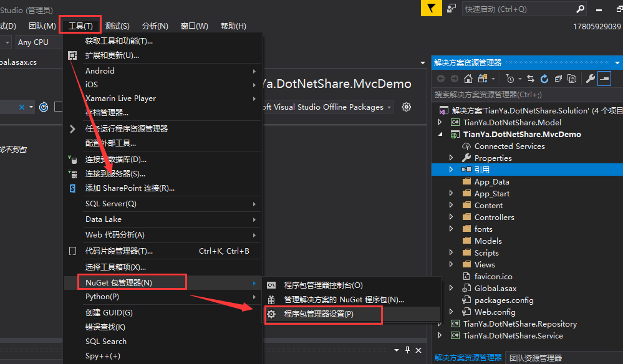
Task: Click the NuGet package source settings gear
Action: point(406,107)
